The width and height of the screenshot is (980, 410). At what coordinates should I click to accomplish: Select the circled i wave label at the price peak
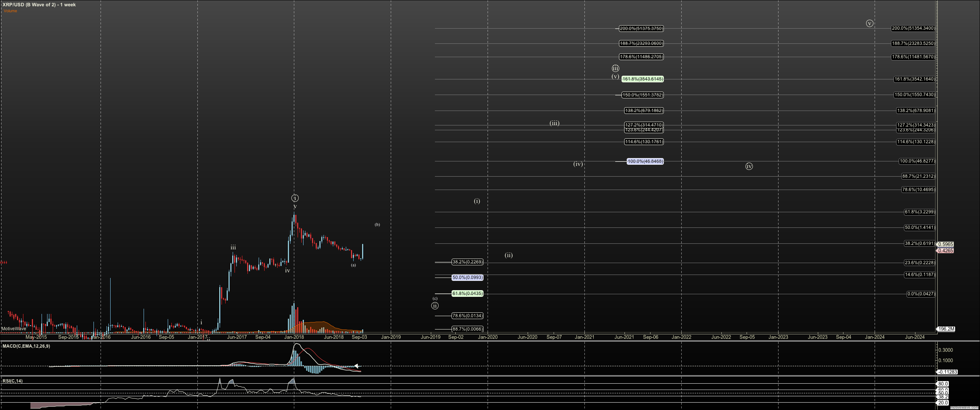[x=295, y=198]
